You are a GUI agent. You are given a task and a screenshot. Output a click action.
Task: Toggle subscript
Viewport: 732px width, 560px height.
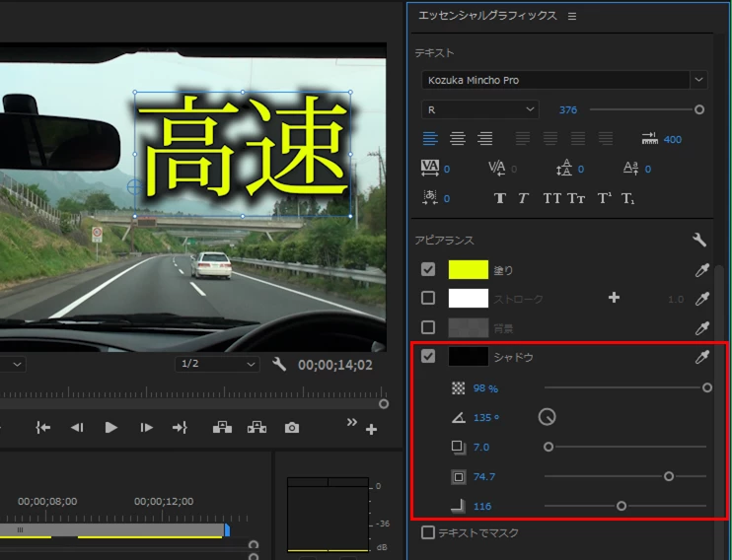(627, 199)
